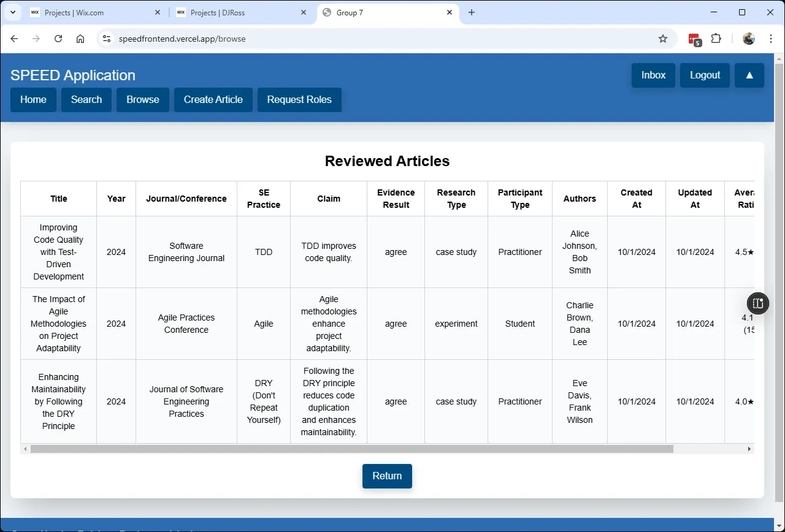This screenshot has width=785, height=532.
Task: Click the table horizontal scrollbar right arrow
Action: pos(749,449)
